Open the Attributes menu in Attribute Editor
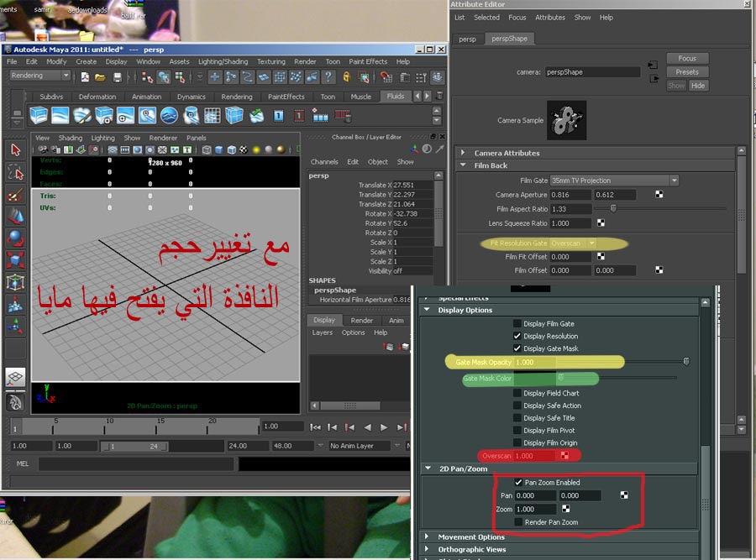Image resolution: width=756 pixels, height=560 pixels. 550,18
